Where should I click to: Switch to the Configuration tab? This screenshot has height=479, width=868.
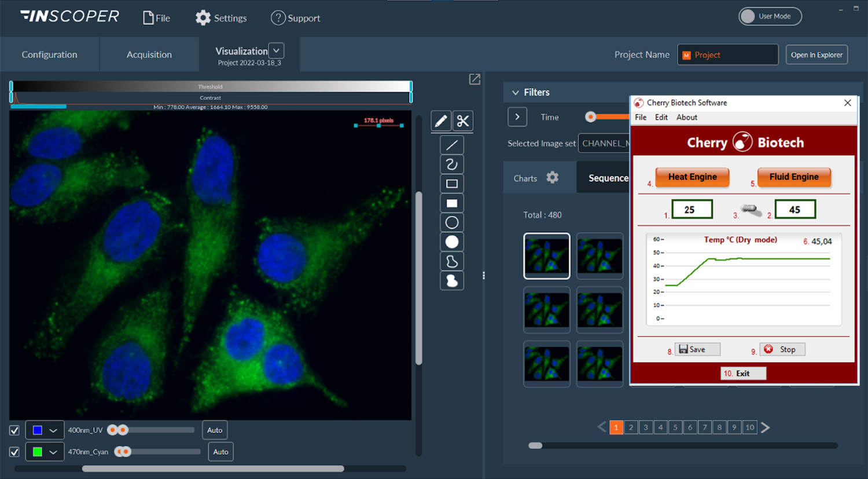click(x=50, y=54)
